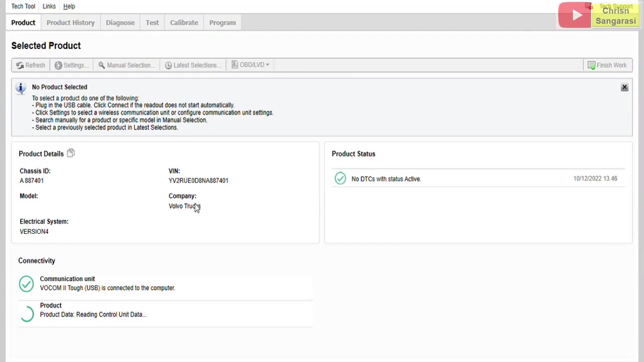Open the Help menu

pyautogui.click(x=69, y=6)
